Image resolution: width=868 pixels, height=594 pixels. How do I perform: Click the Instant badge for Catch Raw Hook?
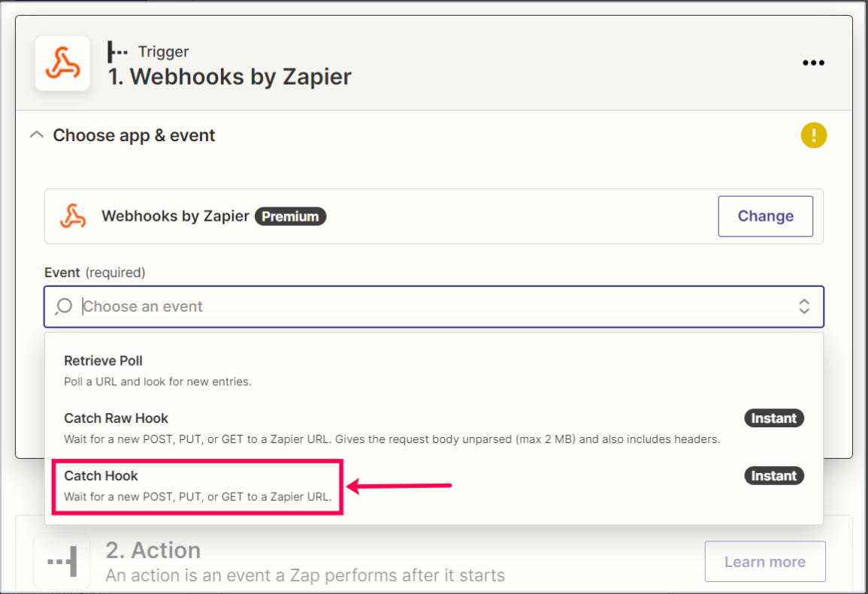tap(773, 418)
